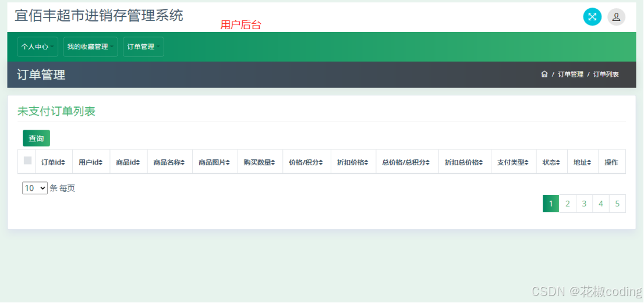This screenshot has height=303, width=644.
Task: Tick the select-all checkbox in table header
Action: 27,161
